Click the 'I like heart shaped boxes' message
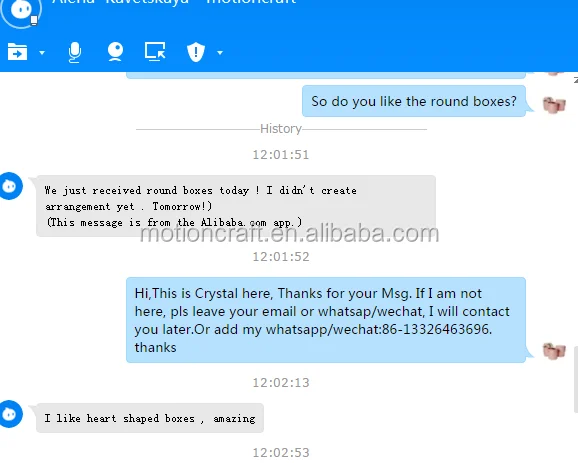The image size is (578, 463). [150, 418]
